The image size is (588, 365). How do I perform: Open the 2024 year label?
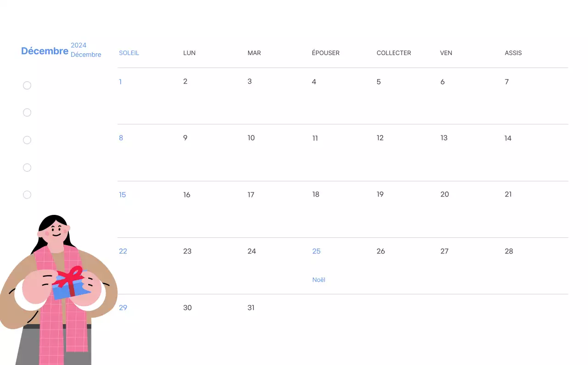pos(79,45)
